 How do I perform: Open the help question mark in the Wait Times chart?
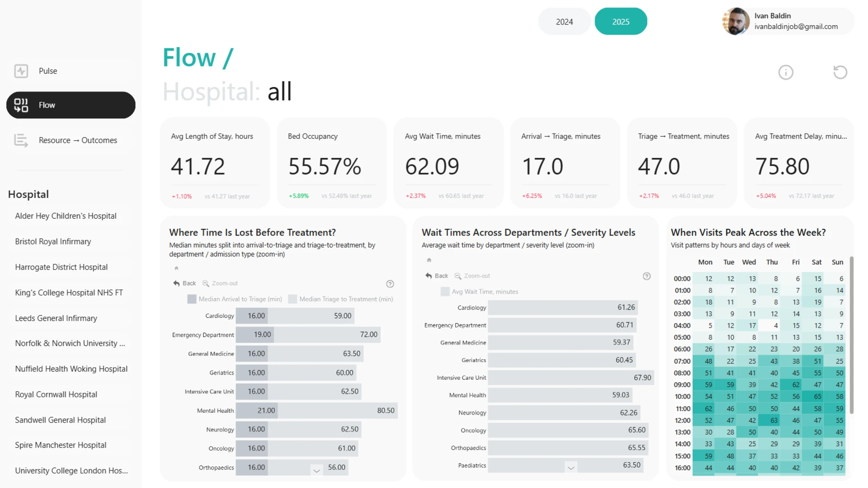647,276
